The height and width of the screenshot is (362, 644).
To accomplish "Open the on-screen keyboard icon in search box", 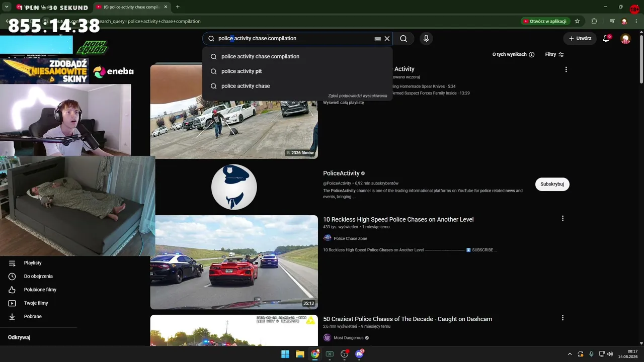I will [378, 38].
